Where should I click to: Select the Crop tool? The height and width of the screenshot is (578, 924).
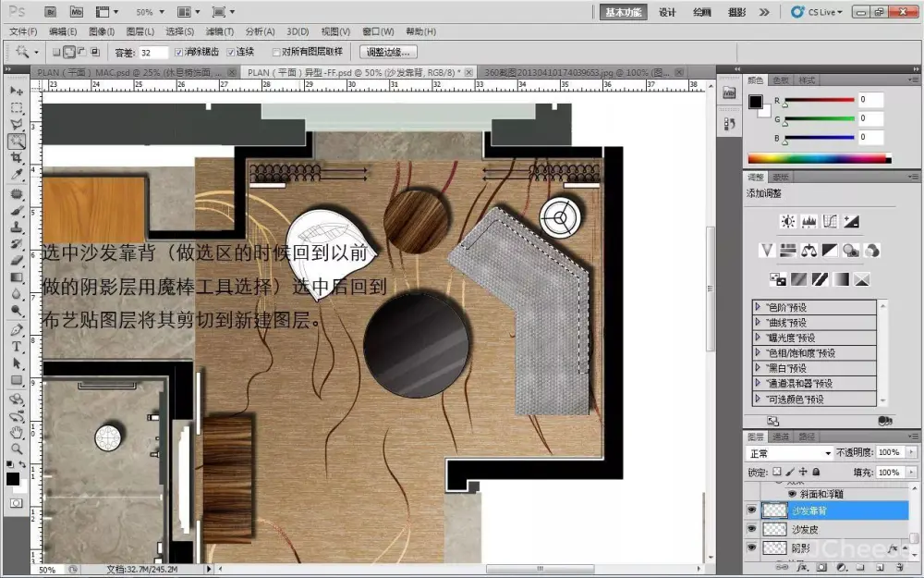tap(17, 158)
